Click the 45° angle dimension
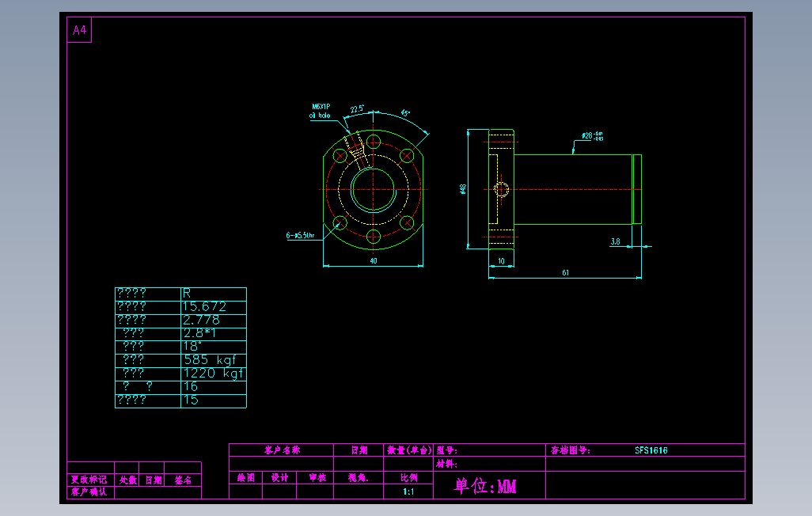812x516 pixels. [x=405, y=112]
